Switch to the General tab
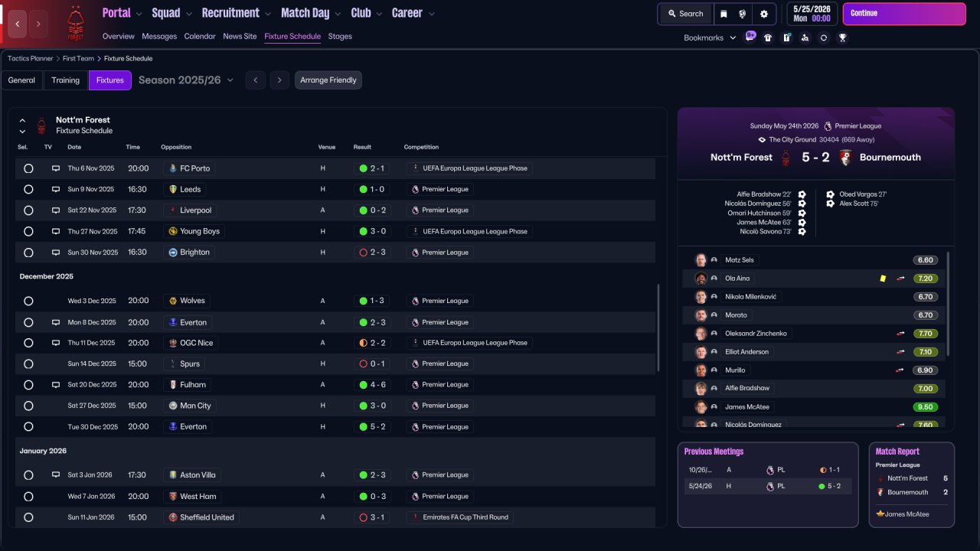 (x=21, y=80)
